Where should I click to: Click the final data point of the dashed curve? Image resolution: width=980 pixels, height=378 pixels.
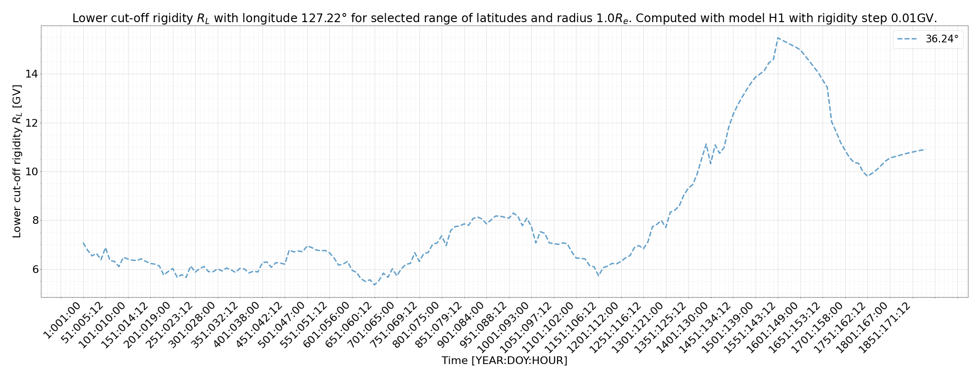pos(925,149)
